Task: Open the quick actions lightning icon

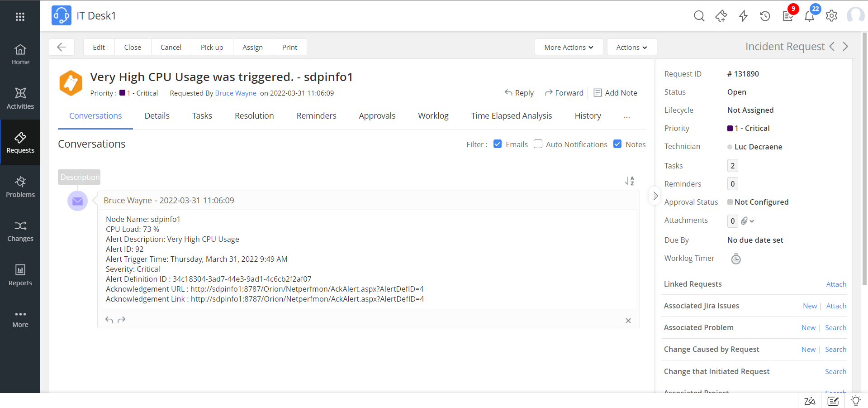Action: click(x=743, y=15)
